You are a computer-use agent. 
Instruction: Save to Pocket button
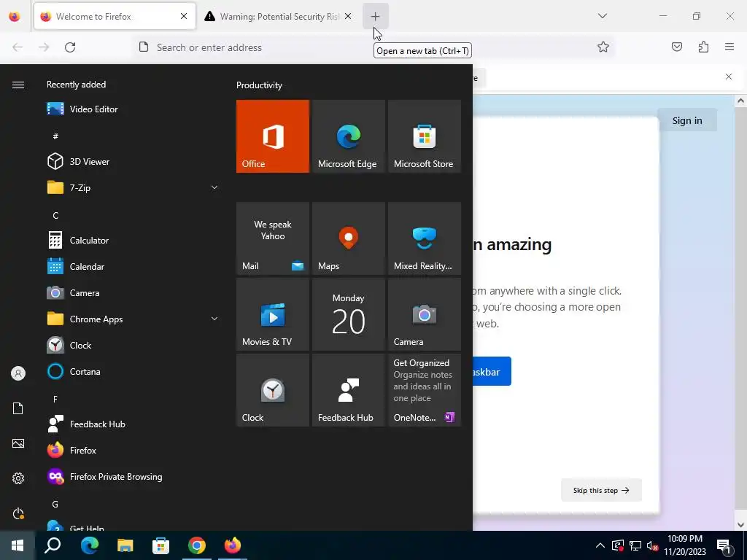click(x=677, y=47)
